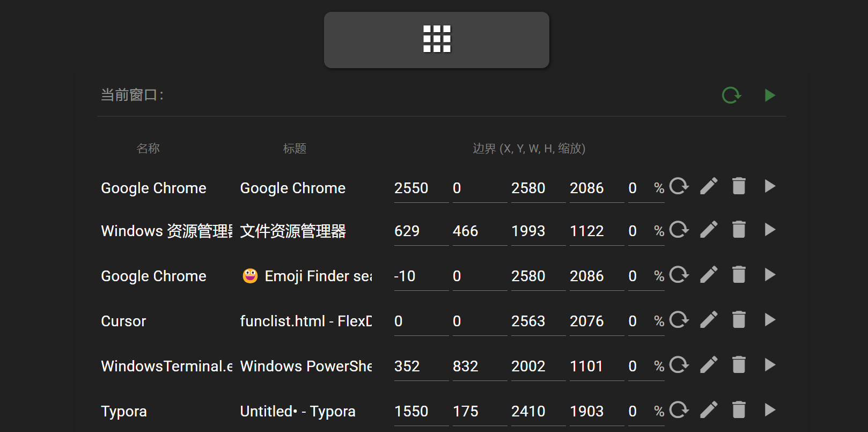Delete the Windows 资源管理器 entry
The height and width of the screenshot is (432, 868).
pos(739,230)
